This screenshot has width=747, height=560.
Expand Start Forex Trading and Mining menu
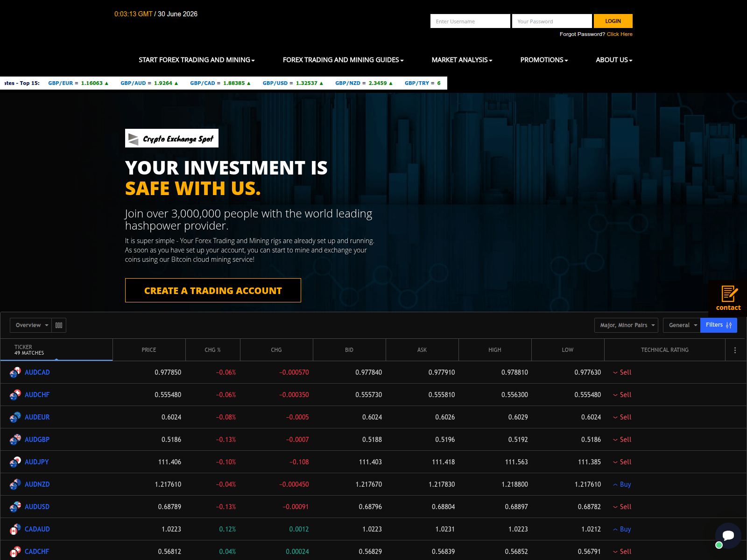(197, 60)
